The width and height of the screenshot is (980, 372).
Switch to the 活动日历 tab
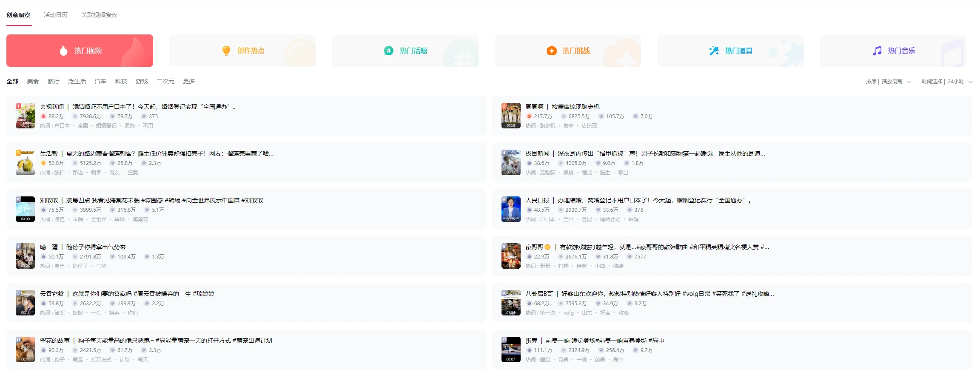(x=56, y=15)
